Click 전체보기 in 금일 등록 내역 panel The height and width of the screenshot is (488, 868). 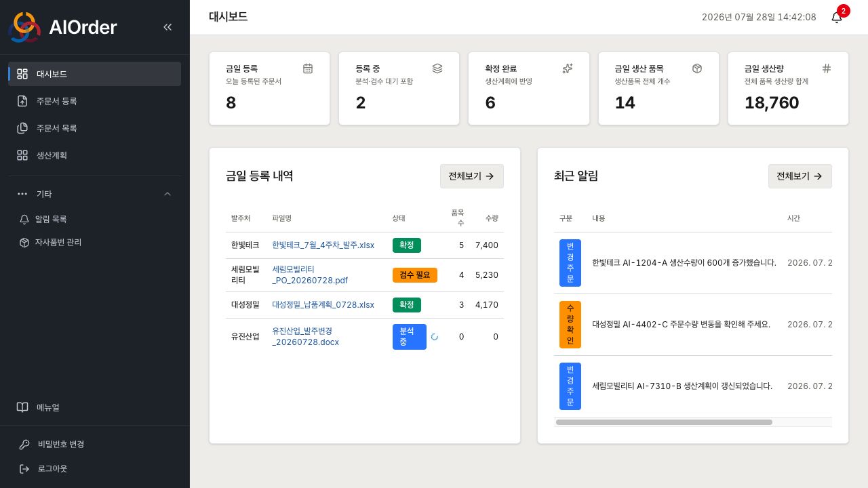pyautogui.click(x=472, y=176)
